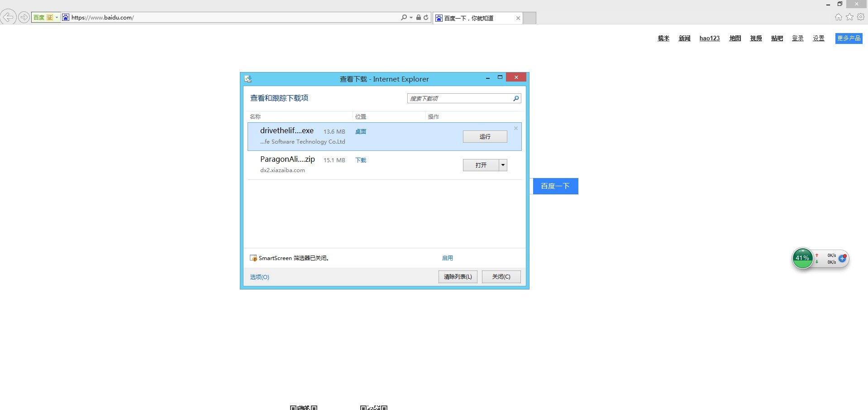Open favorites using the star icon

point(849,17)
